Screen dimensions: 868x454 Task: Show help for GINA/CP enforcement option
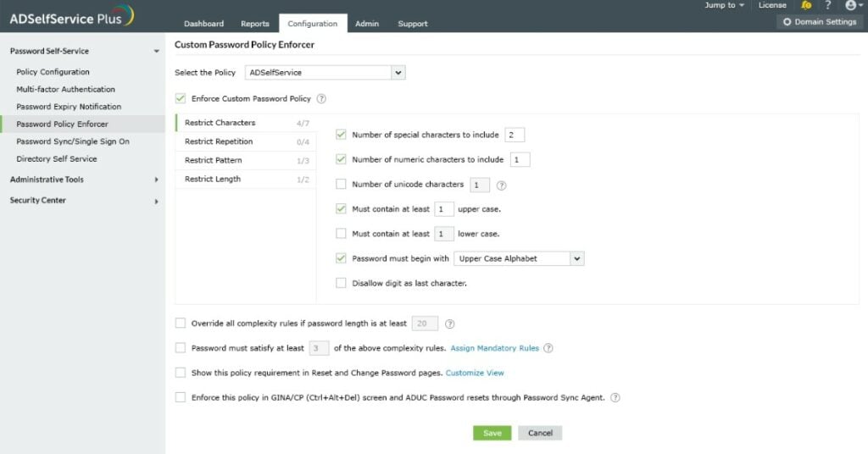pos(615,397)
